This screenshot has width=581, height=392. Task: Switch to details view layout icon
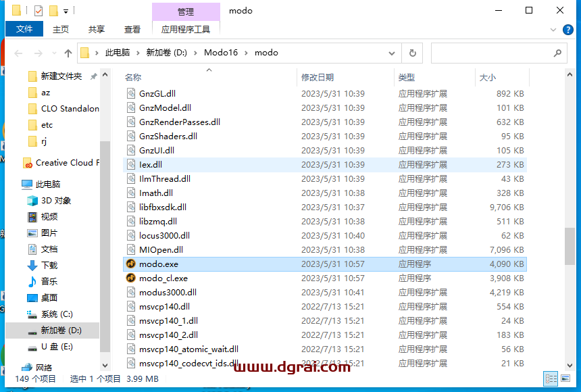tap(551, 378)
